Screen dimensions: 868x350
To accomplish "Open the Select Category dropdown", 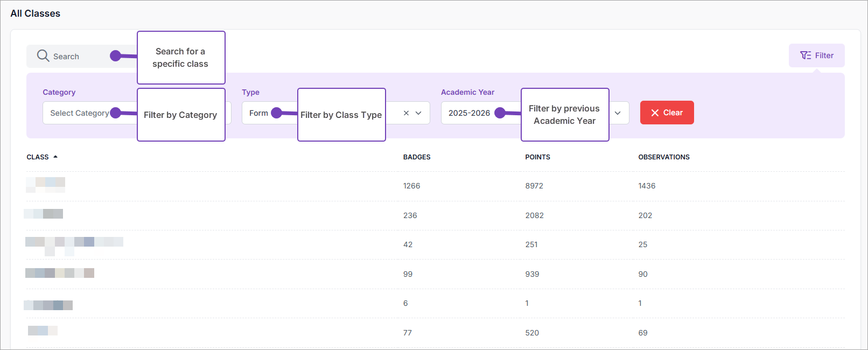I will [x=80, y=113].
